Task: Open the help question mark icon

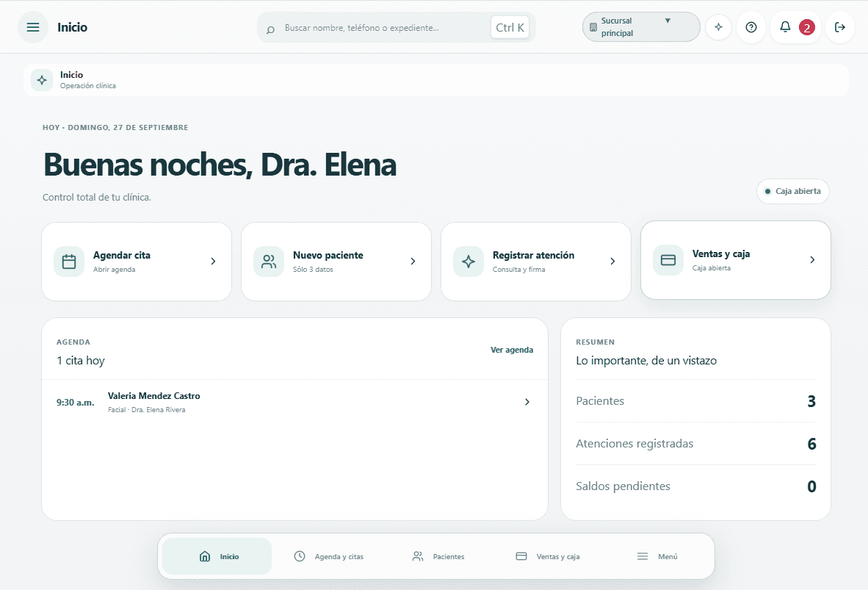Action: tap(751, 27)
